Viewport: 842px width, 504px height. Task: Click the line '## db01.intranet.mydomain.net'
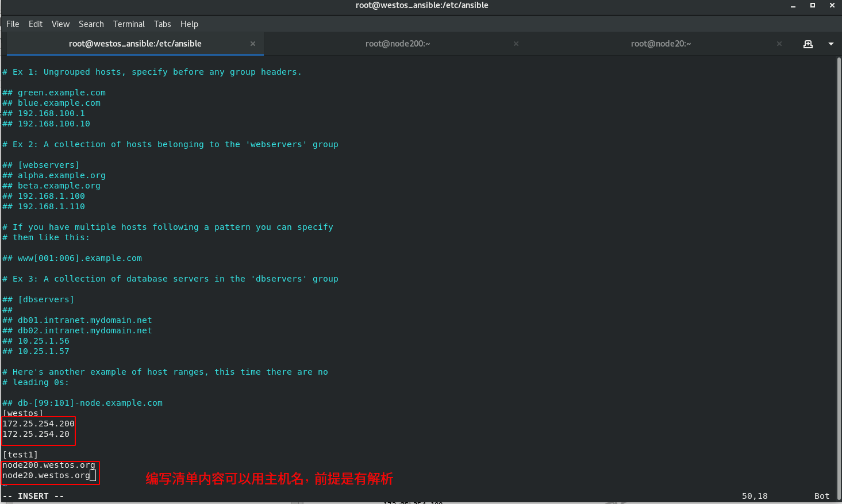[x=77, y=320]
